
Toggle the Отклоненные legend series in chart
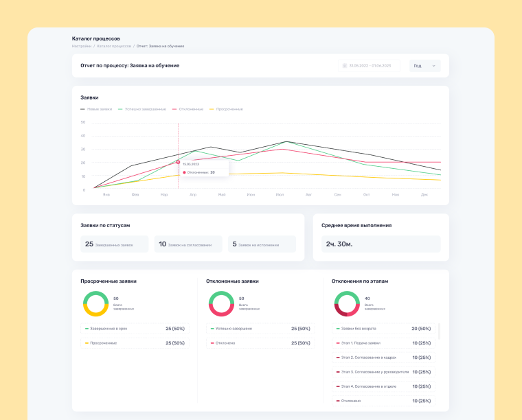pos(190,109)
